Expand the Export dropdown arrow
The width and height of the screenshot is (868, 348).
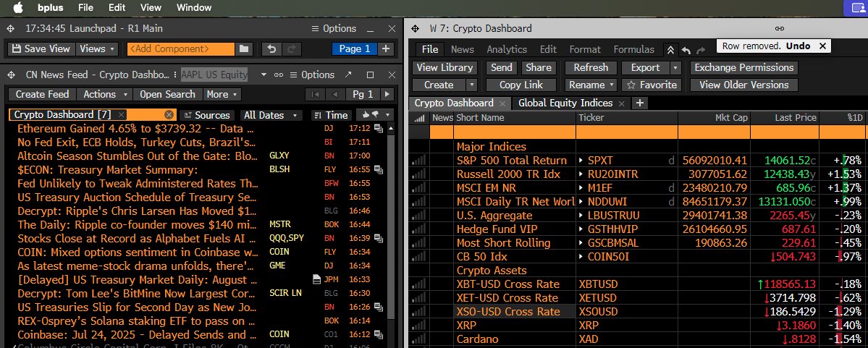(675, 67)
